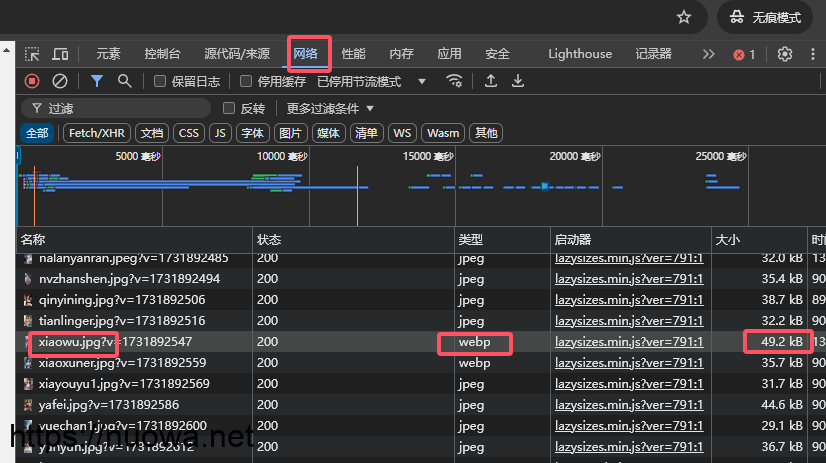Open the 已停用节流模式 throttling dropdown
This screenshot has width=826, height=463.
(x=371, y=81)
